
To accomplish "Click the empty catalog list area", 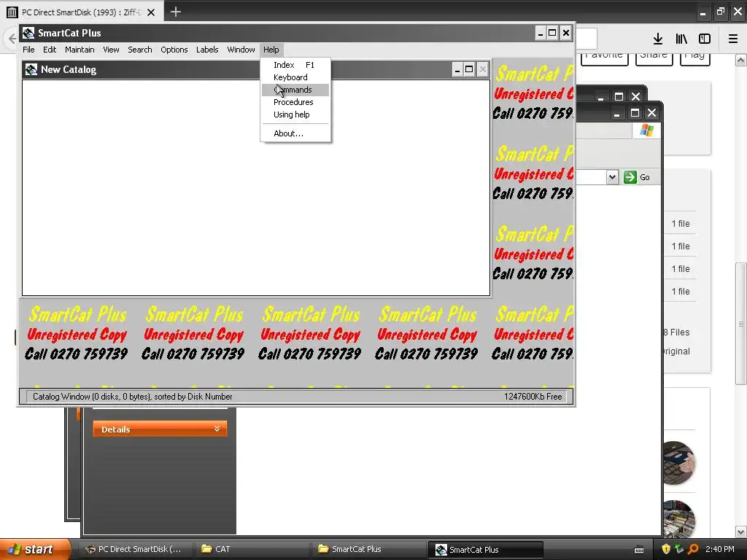I will pyautogui.click(x=256, y=187).
